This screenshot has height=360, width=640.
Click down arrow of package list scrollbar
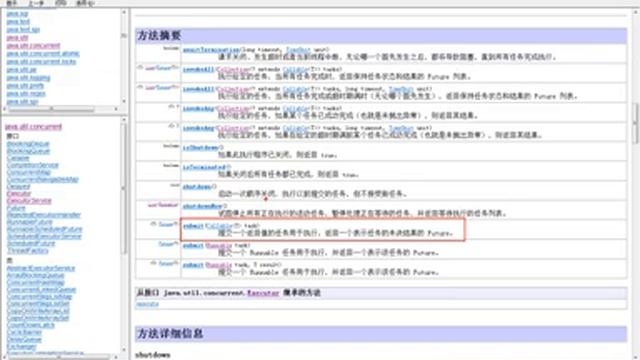[x=124, y=101]
